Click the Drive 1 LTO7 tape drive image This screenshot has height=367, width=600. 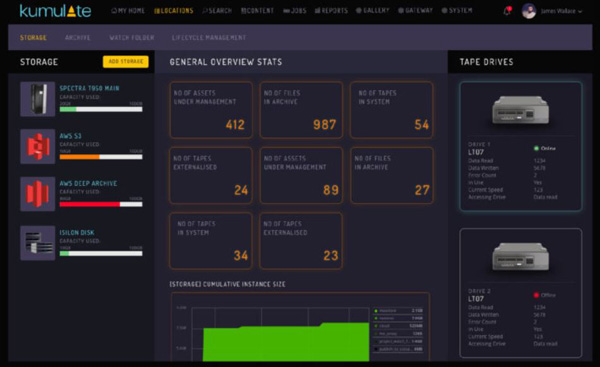(x=520, y=110)
